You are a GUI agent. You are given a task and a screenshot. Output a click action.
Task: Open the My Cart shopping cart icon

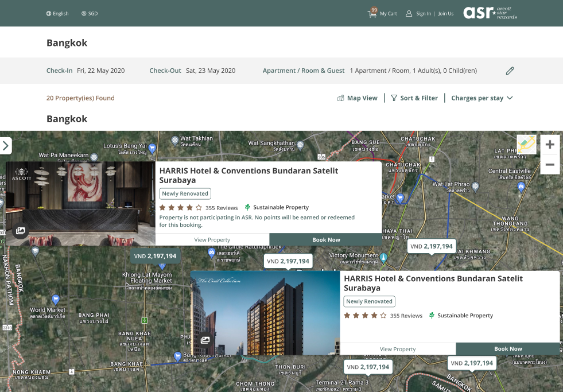[372, 13]
